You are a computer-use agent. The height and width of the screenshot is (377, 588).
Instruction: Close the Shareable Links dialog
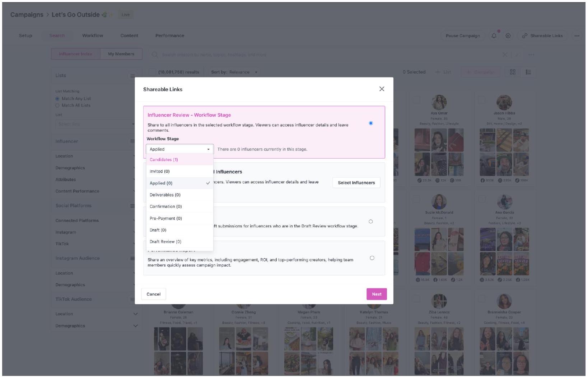[x=382, y=89]
